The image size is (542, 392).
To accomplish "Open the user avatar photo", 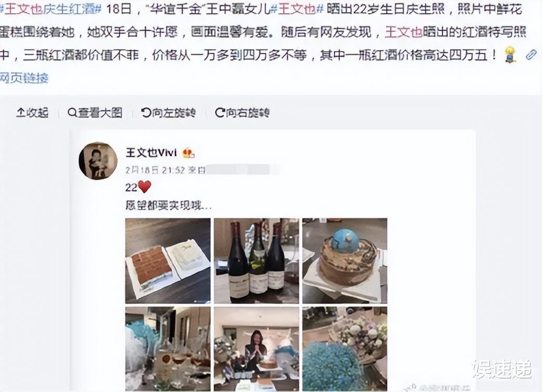I will 98,160.
